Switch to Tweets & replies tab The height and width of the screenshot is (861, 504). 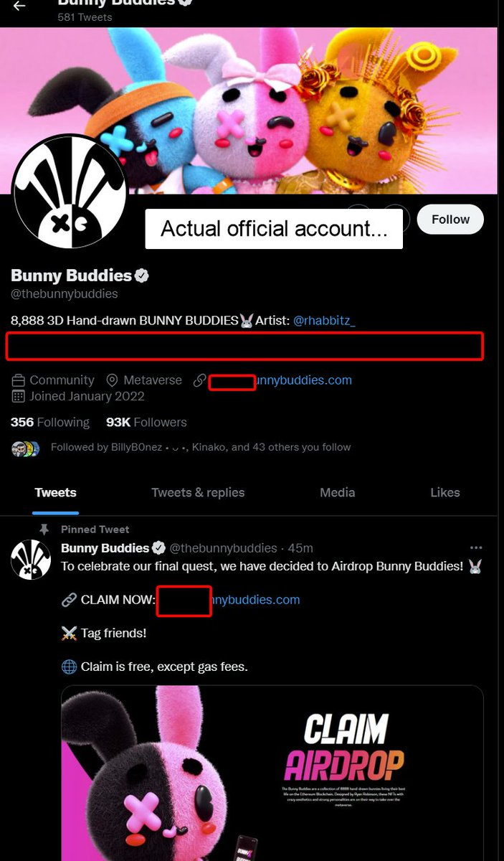point(198,492)
